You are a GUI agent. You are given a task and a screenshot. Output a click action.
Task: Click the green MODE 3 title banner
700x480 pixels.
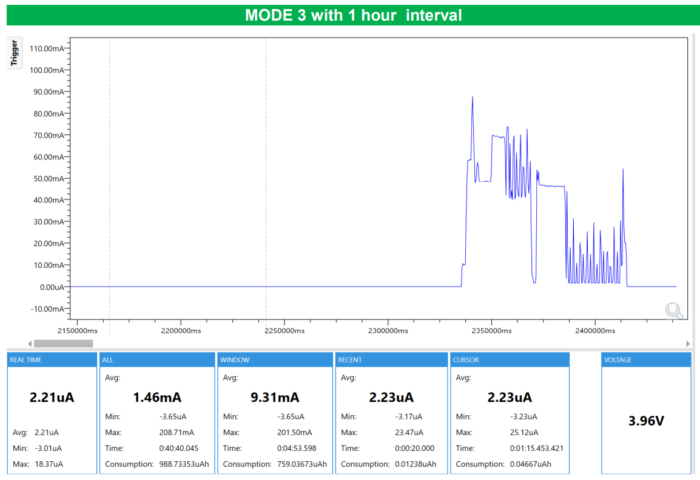pos(350,15)
